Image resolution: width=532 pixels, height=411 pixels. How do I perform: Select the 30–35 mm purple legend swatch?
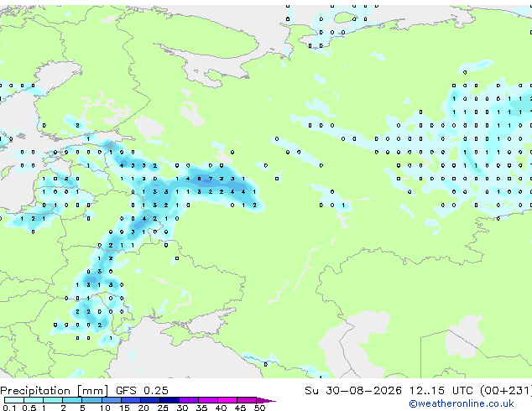click(x=188, y=400)
